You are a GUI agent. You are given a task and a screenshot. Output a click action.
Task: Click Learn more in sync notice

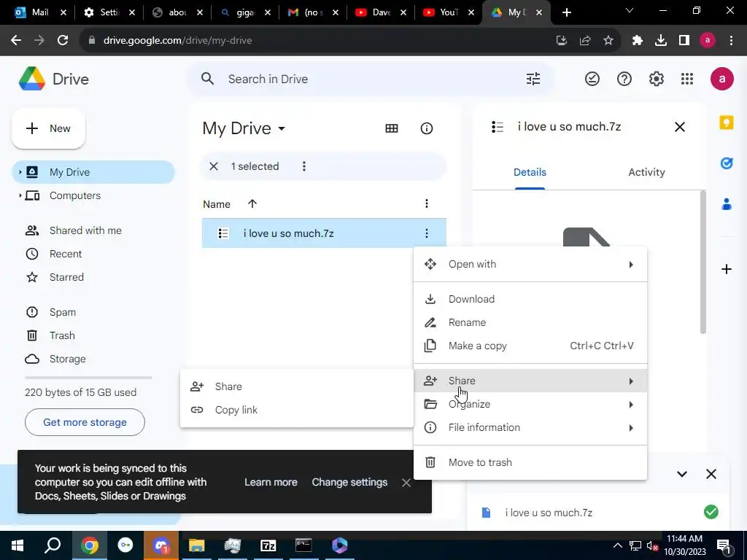(x=271, y=483)
